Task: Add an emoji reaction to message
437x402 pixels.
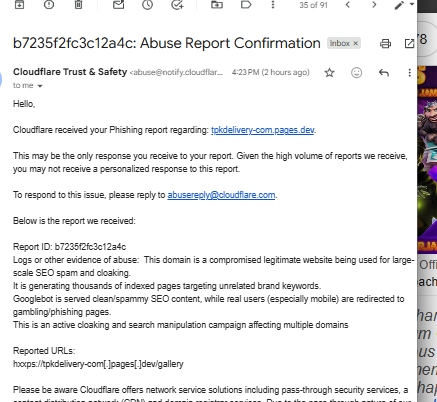Action: 357,73
